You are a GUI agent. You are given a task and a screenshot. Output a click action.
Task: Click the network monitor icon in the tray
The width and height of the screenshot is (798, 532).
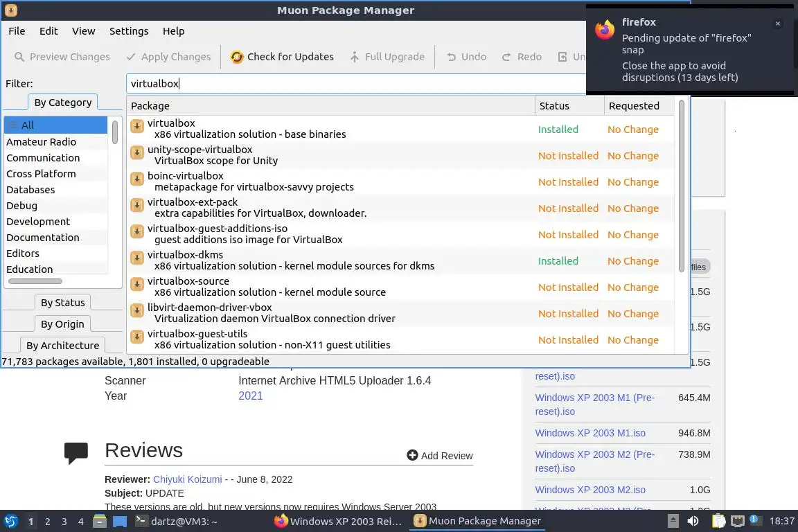[x=738, y=522]
